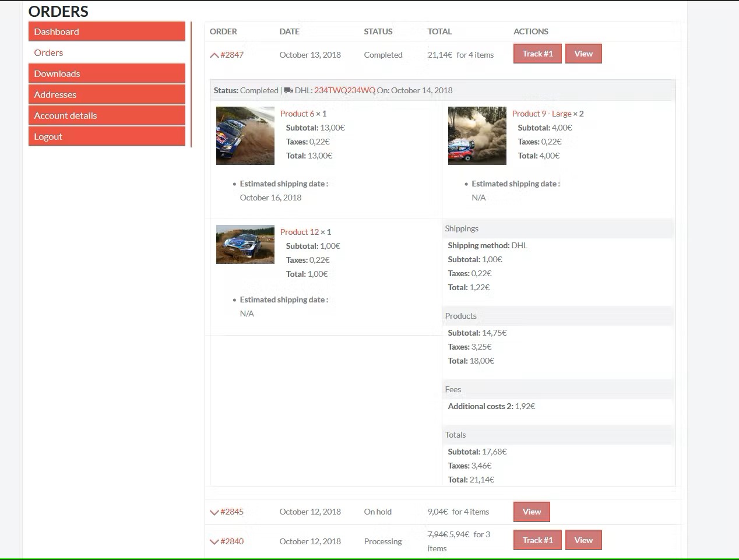
Task: Click the Product 9 dusty car thumbnail
Action: click(477, 136)
